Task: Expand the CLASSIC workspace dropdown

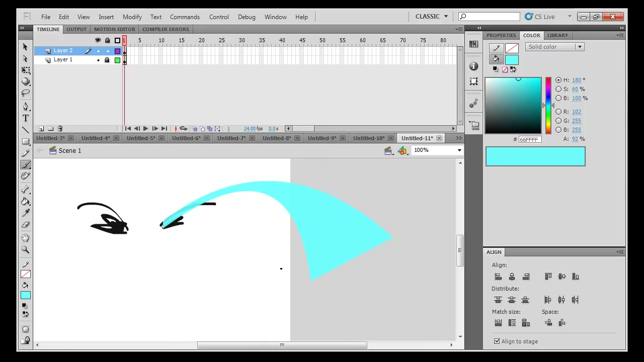Action: 431,17
